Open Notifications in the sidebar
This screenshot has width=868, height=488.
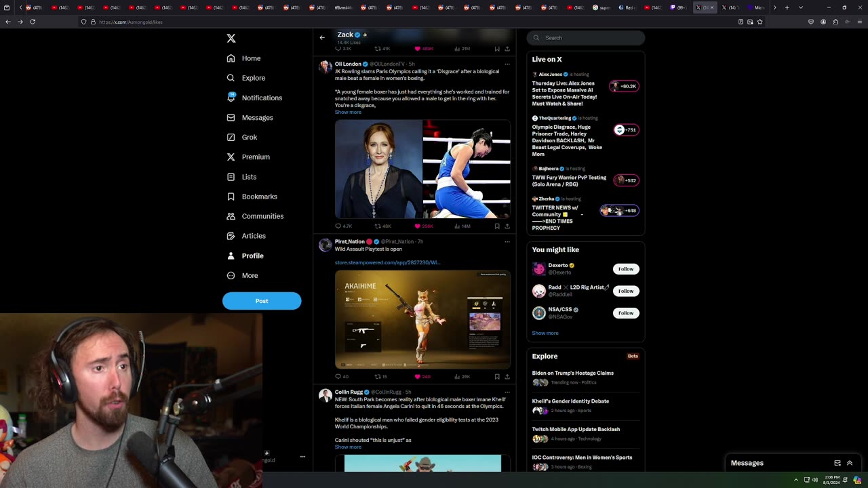pyautogui.click(x=254, y=98)
